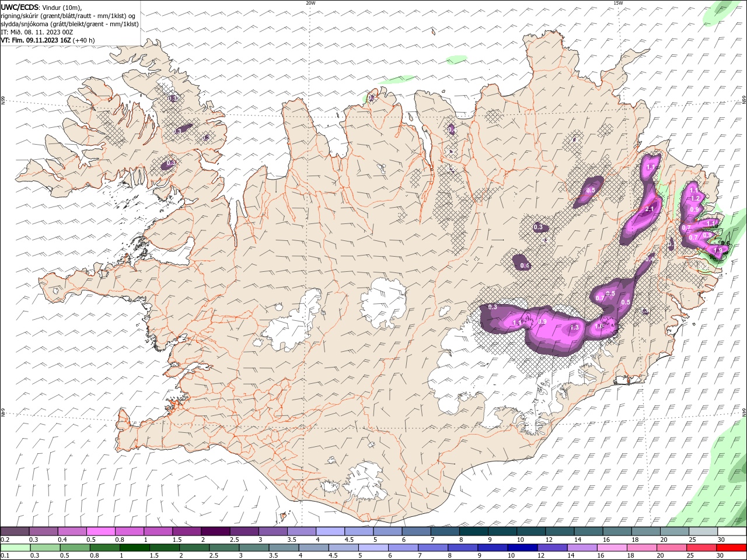Pick the palest green swatch labelled 0.1
The width and height of the screenshot is (747, 560).
pyautogui.click(x=15, y=548)
